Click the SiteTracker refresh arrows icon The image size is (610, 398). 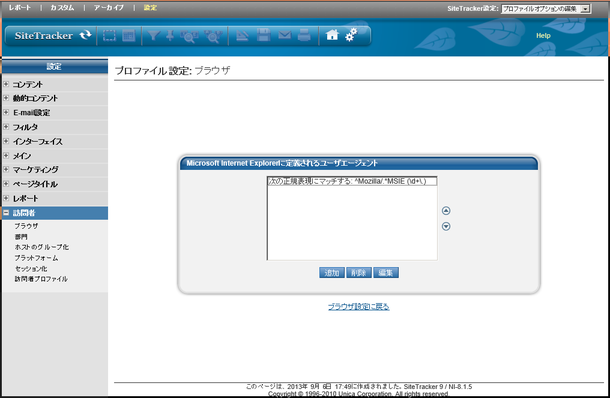tap(86, 35)
